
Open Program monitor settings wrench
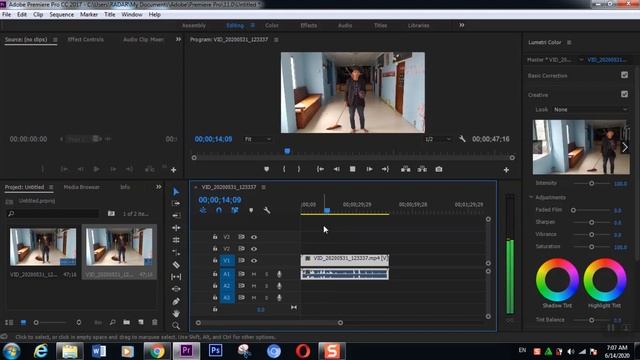click(x=462, y=139)
